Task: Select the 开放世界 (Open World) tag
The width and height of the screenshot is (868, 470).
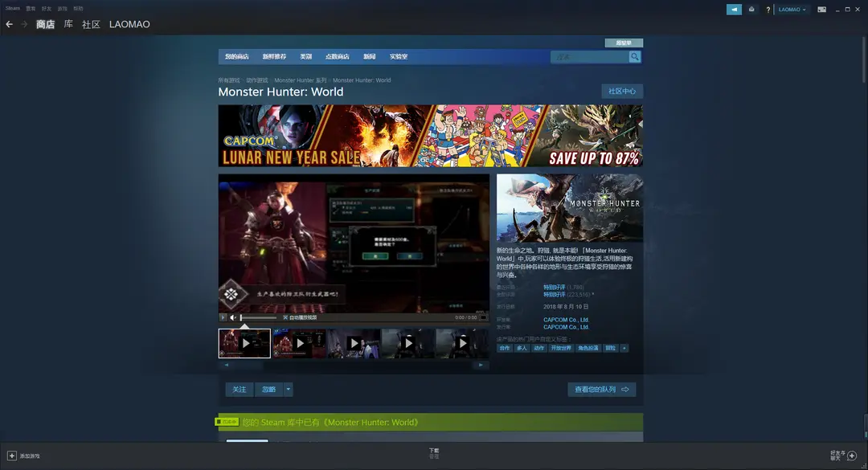Action: coord(561,348)
